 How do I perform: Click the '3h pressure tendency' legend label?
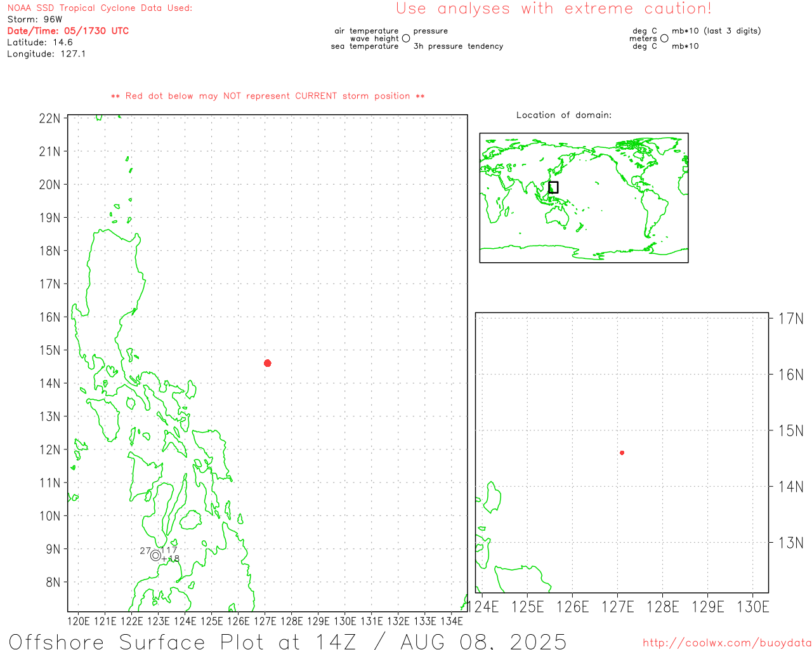pos(458,46)
